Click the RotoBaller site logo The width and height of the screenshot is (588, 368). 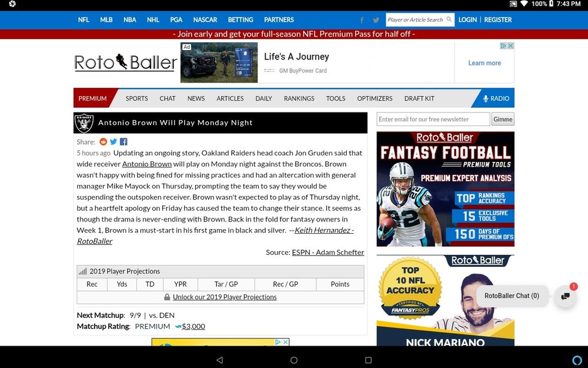(126, 62)
